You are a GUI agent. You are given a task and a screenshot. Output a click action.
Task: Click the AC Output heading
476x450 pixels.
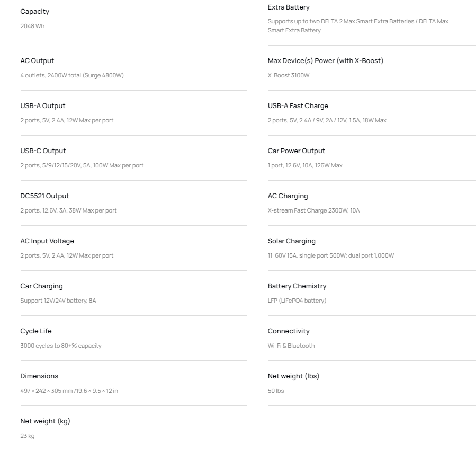[37, 61]
